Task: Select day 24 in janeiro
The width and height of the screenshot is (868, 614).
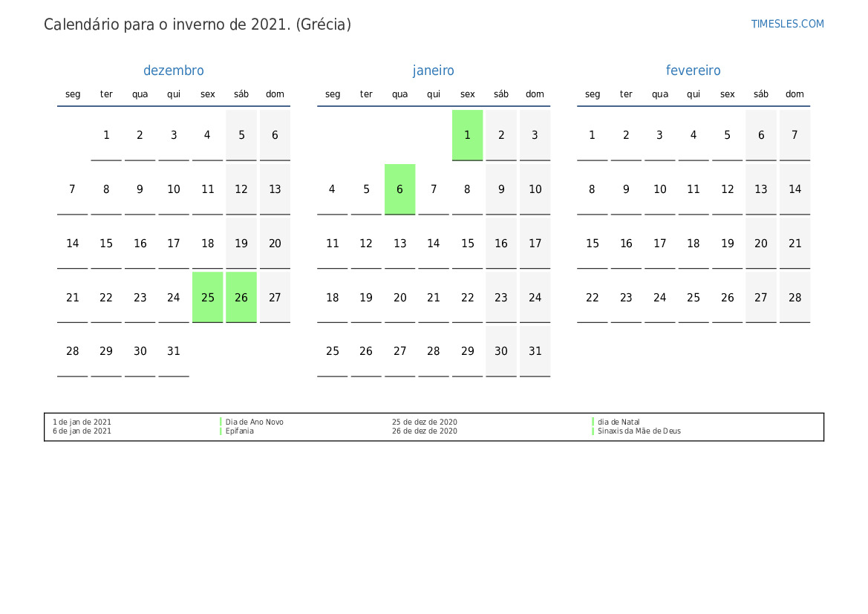Action: tap(535, 297)
